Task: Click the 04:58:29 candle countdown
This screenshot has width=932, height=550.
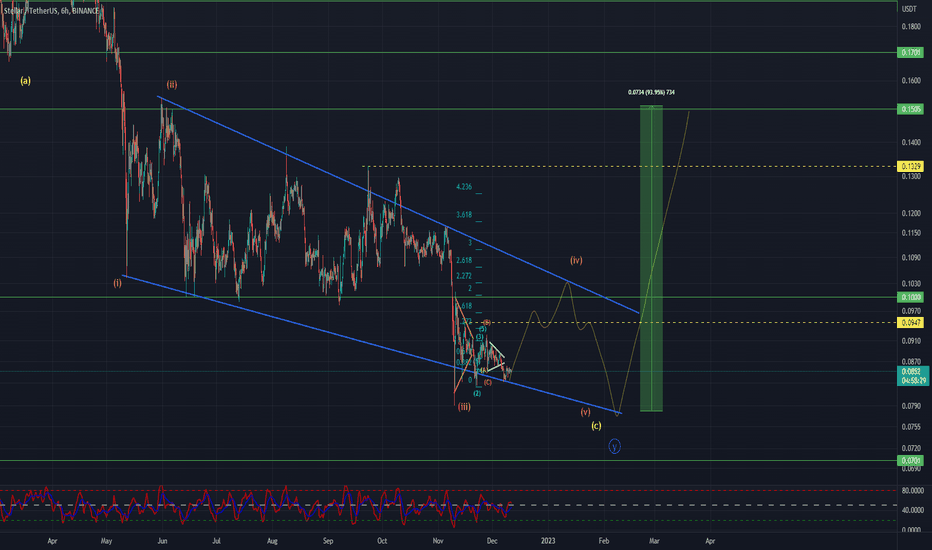Action: click(x=912, y=381)
